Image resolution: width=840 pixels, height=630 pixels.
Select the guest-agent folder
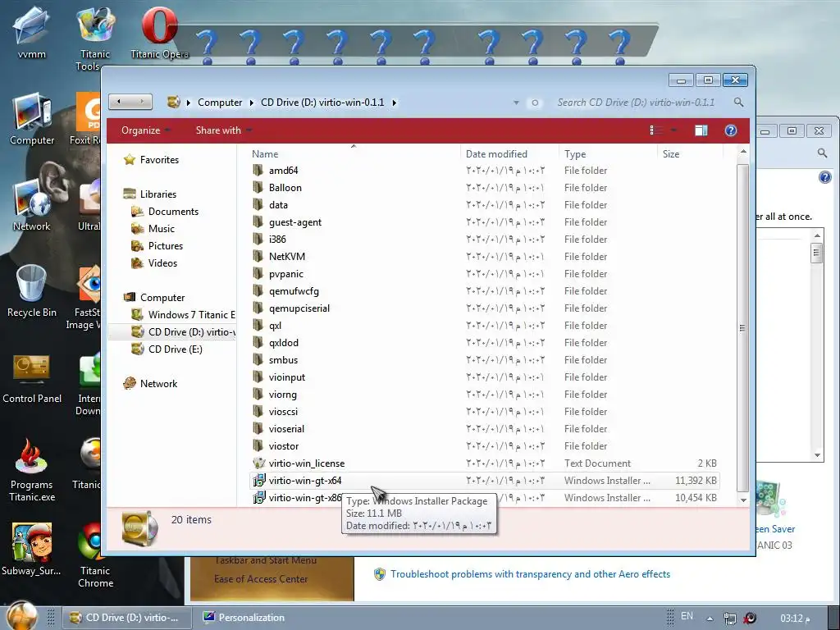coord(295,221)
